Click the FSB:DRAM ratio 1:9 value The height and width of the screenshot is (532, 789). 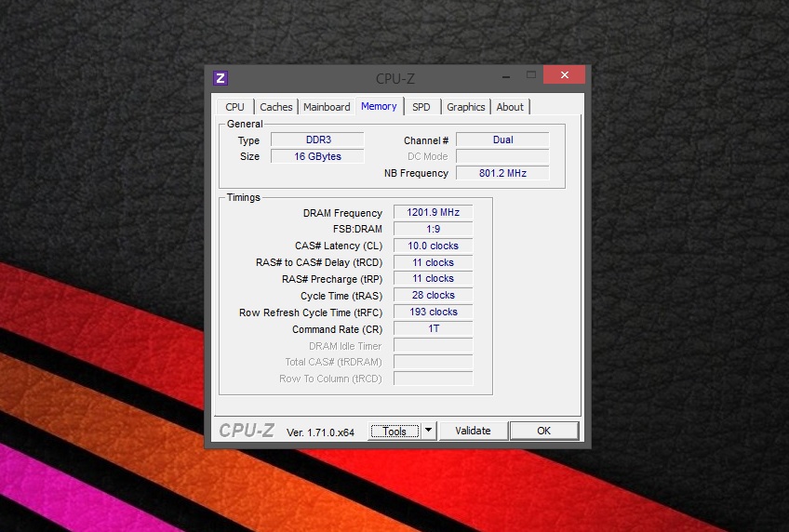click(x=434, y=229)
